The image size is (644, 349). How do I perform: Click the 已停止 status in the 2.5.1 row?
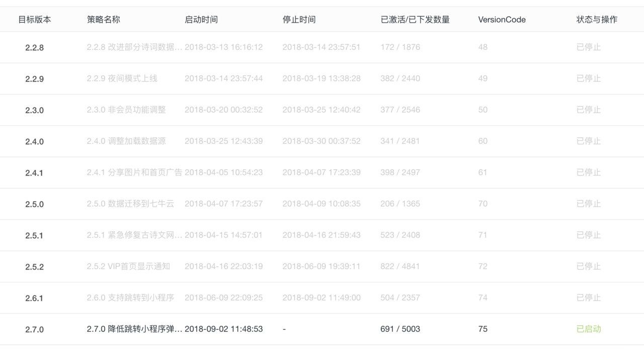[589, 235]
